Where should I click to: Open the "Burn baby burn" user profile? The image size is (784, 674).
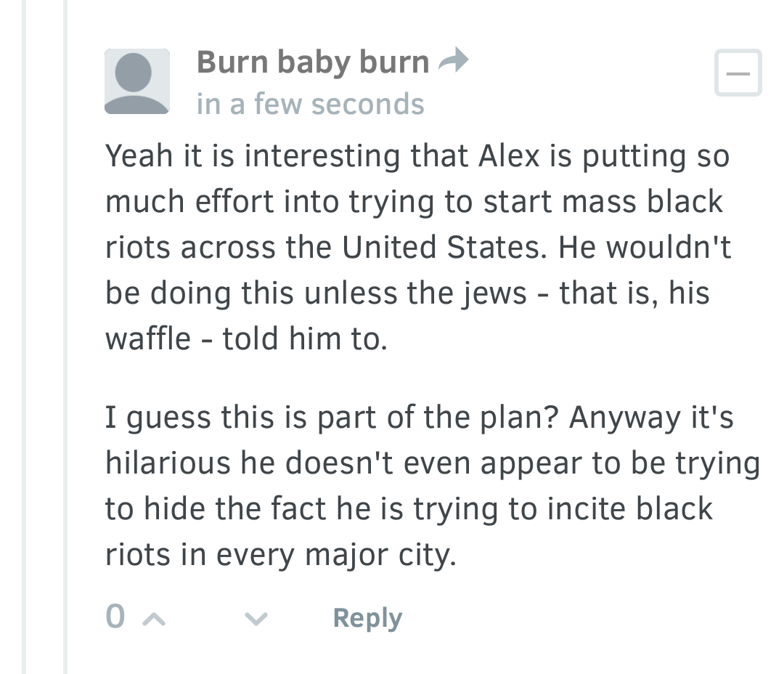pos(313,62)
